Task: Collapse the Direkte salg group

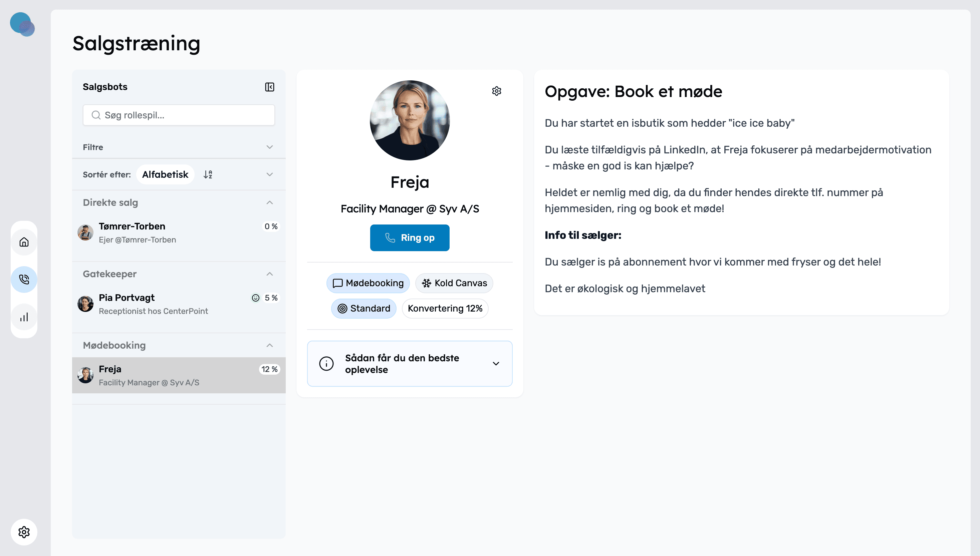Action: (x=270, y=202)
